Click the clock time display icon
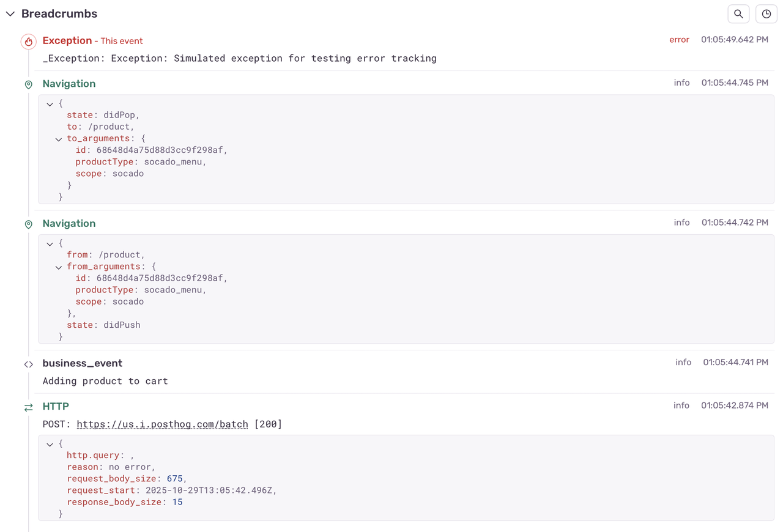Screen dimensions: 783x532 [766, 13]
